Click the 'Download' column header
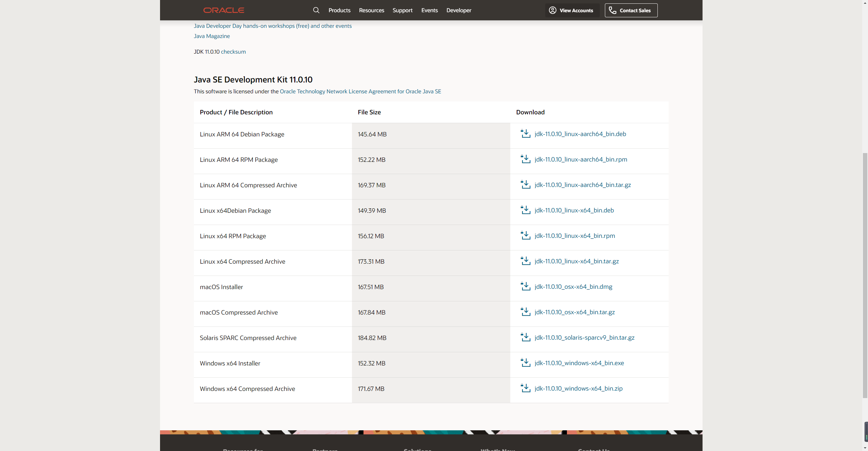Screen dimensions: 868x451 pos(530,112)
